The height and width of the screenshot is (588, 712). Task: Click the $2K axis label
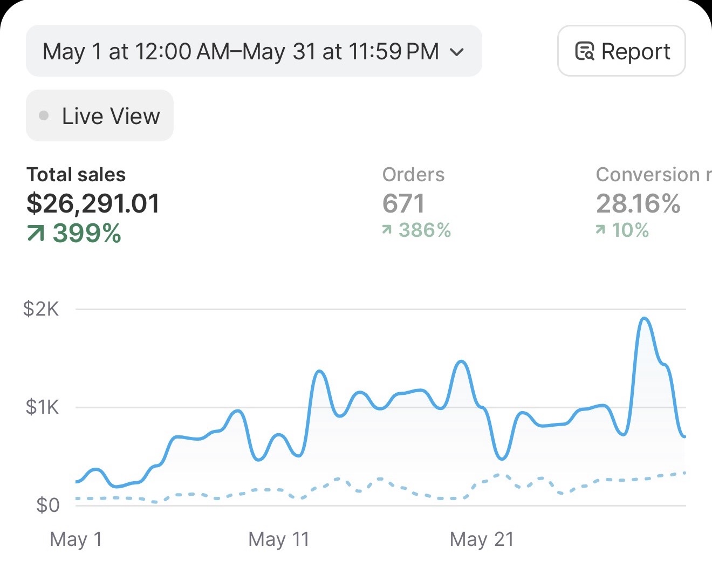pyautogui.click(x=42, y=309)
